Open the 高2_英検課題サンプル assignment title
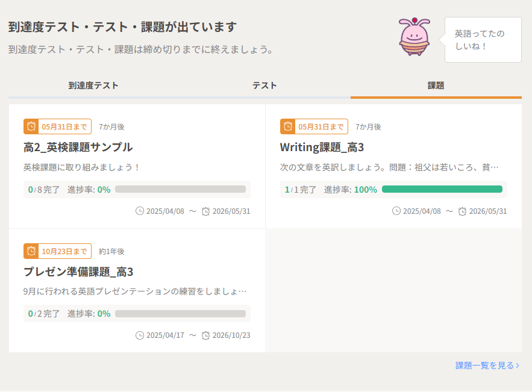 78,147
